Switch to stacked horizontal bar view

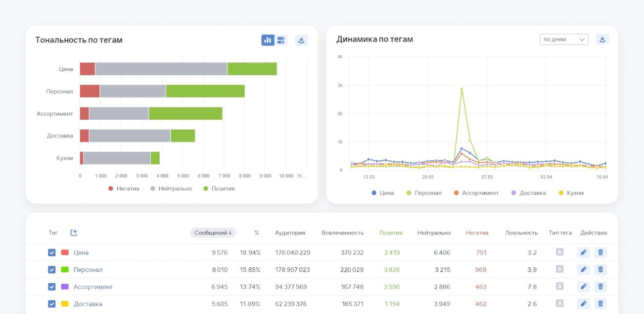[x=281, y=40]
